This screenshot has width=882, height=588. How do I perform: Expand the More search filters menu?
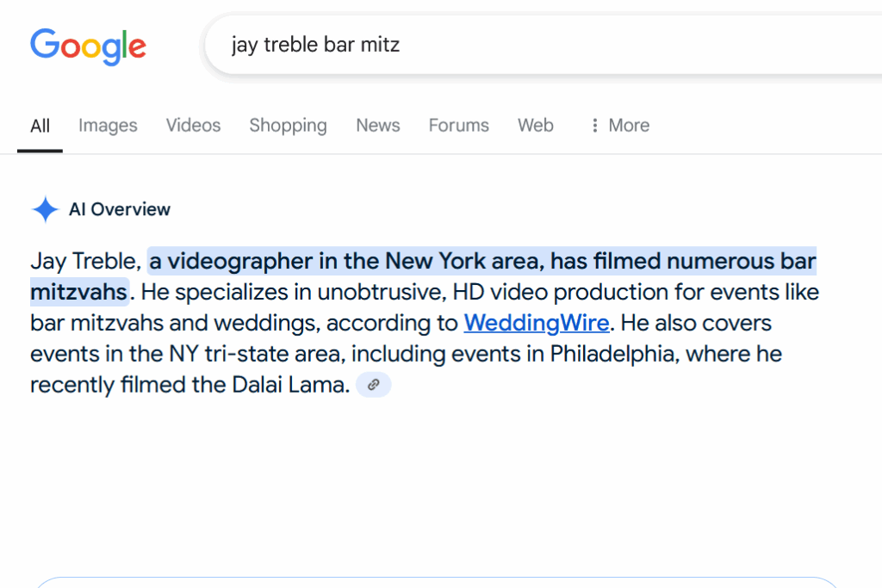pyautogui.click(x=619, y=126)
